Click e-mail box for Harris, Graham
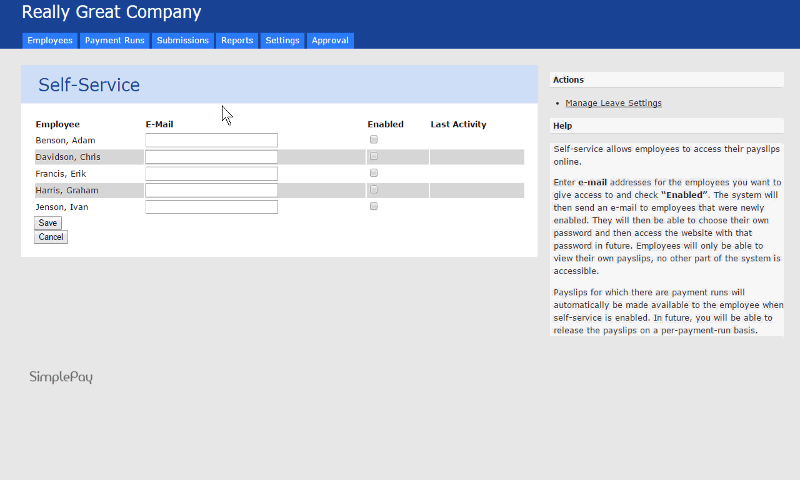The image size is (800, 480). pos(211,190)
